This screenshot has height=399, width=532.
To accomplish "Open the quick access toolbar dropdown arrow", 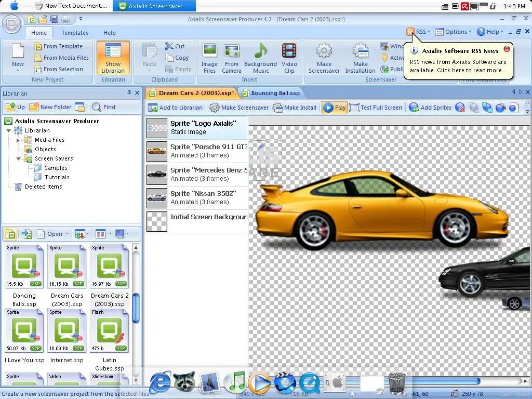I will 81,19.
